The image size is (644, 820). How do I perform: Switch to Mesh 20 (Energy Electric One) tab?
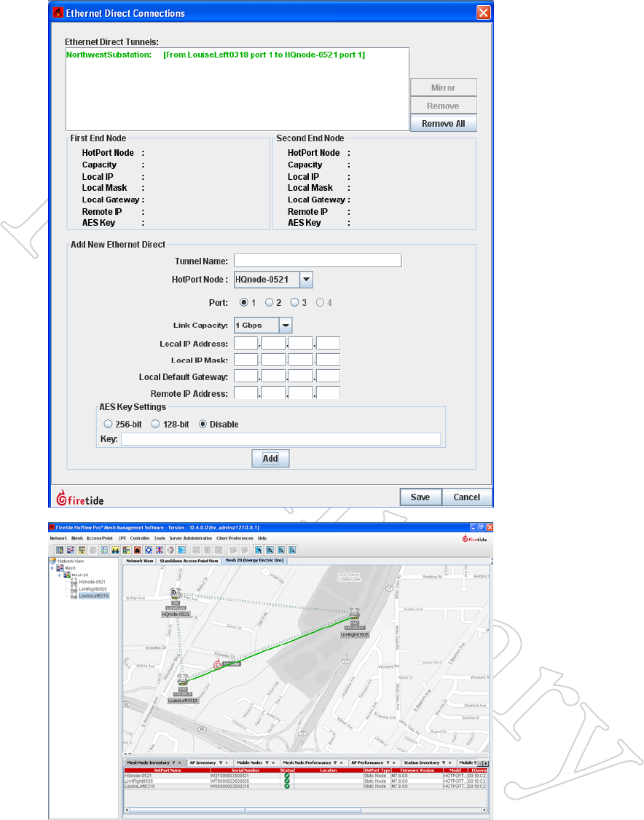(254, 560)
